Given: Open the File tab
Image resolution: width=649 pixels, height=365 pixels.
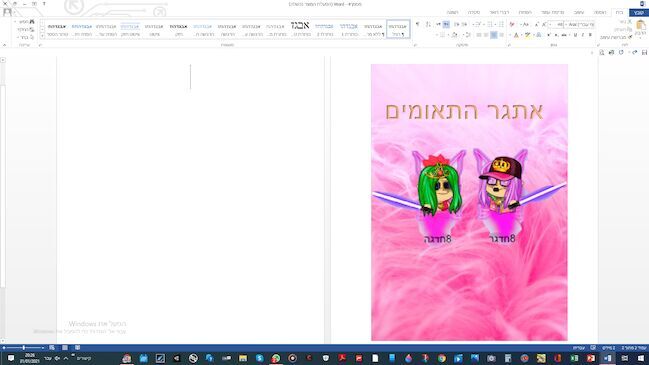Looking at the screenshot, I should coord(639,12).
